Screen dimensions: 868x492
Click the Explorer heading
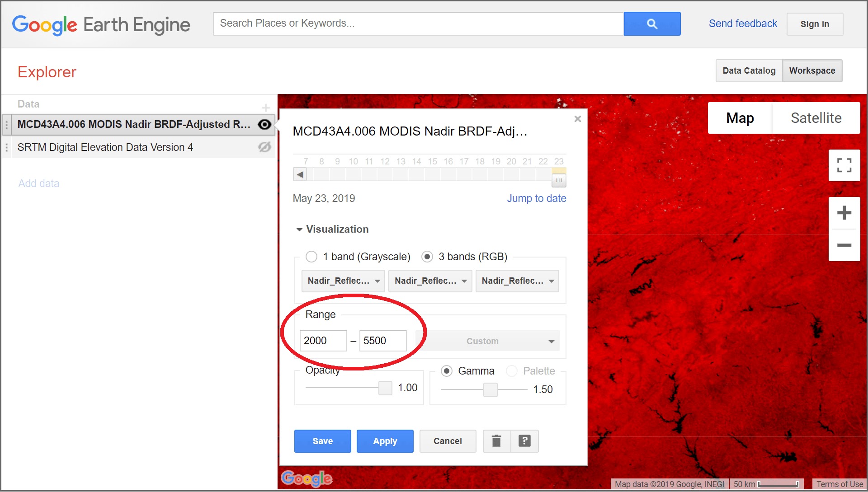[47, 72]
